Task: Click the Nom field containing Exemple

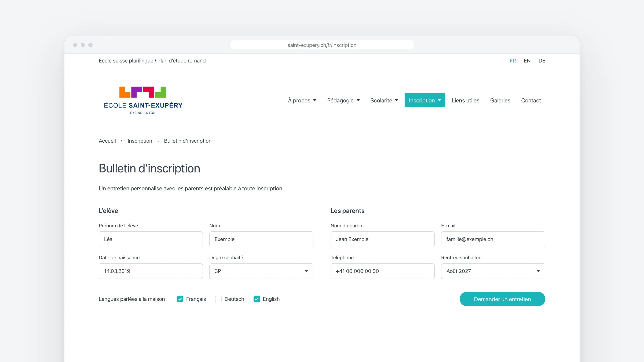Action: tap(261, 239)
